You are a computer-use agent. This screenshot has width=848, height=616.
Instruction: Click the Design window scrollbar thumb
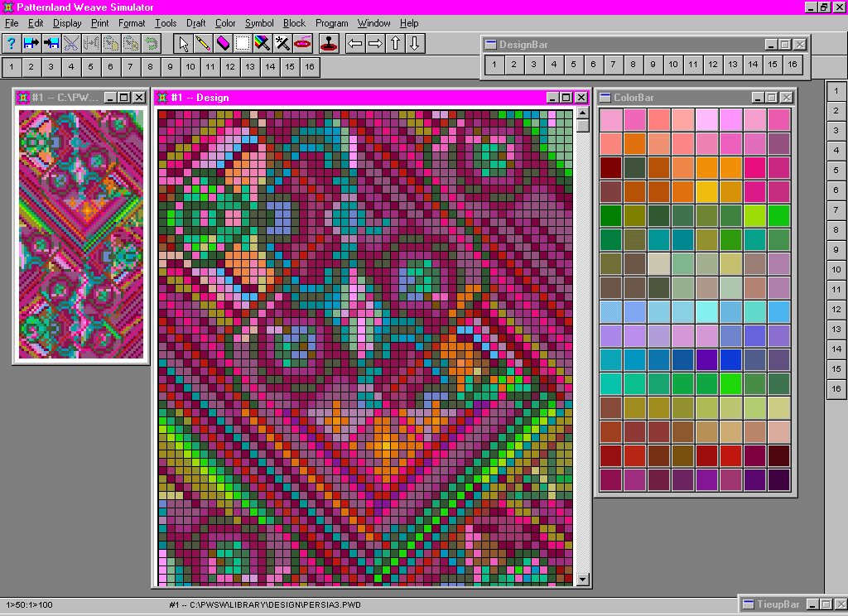pos(582,126)
